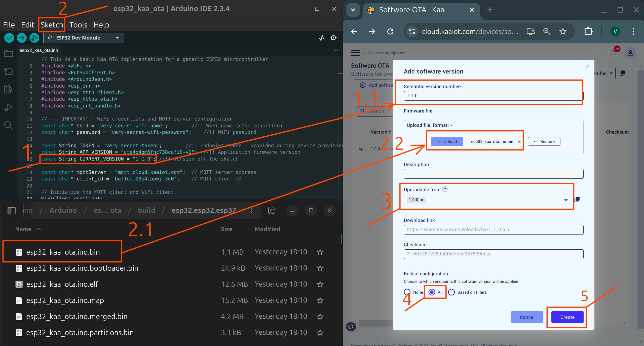Open the ESP32 Dev Module board dropdown
The width and height of the screenshot is (644, 346).
pos(84,38)
